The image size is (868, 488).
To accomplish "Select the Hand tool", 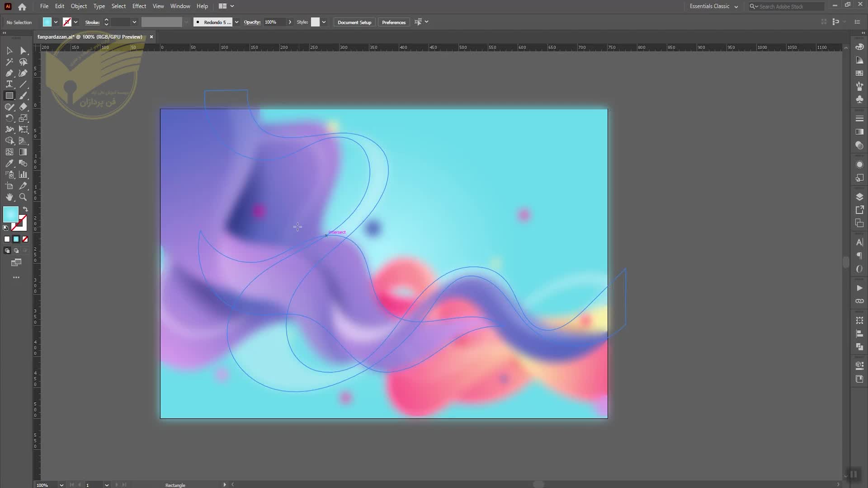I will [x=9, y=197].
